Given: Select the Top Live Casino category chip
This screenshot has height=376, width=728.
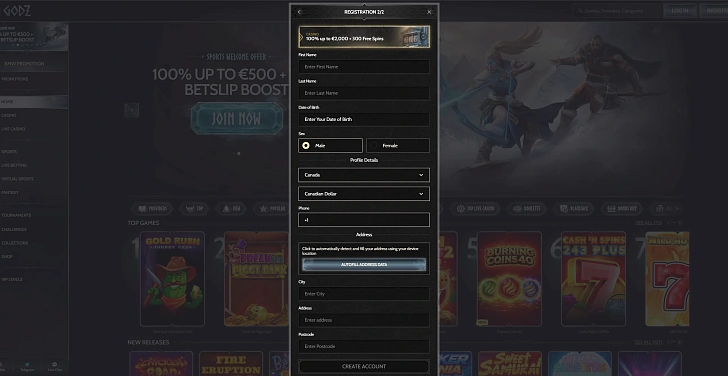Looking at the screenshot, I should (x=474, y=209).
